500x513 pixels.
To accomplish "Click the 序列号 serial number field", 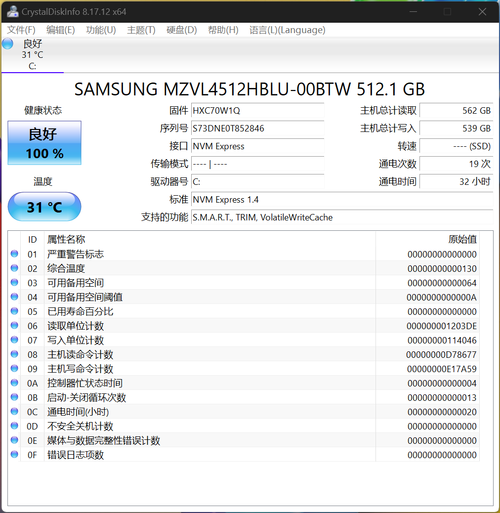I will point(258,128).
